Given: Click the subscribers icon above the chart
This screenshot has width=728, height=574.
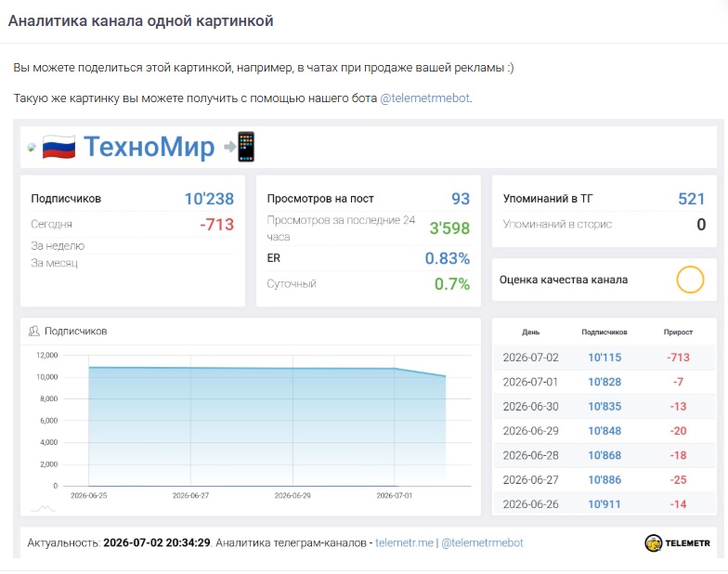Looking at the screenshot, I should pos(33,331).
